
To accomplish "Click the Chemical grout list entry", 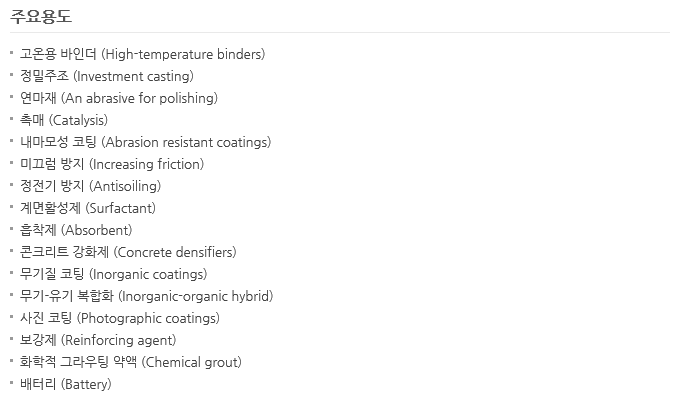I will pyautogui.click(x=130, y=362).
